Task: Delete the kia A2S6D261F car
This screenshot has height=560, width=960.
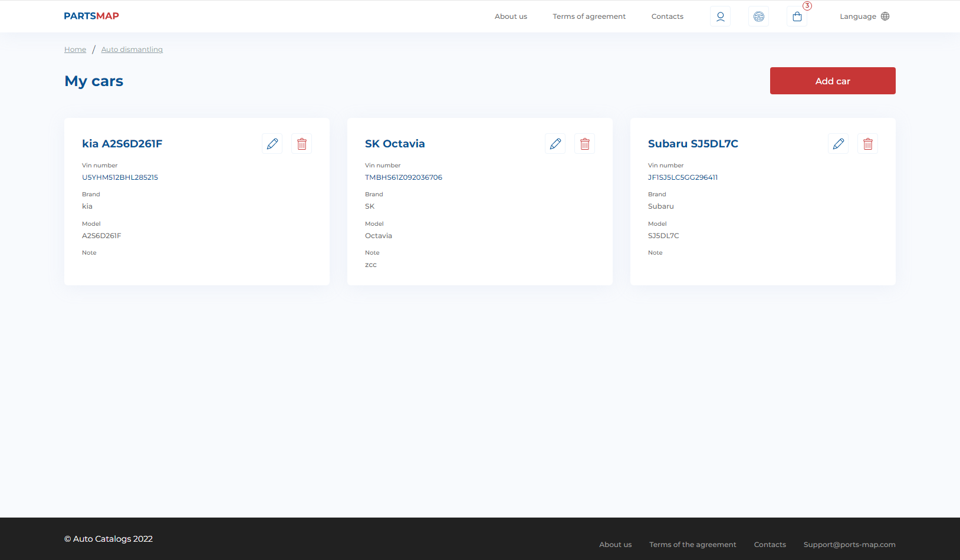Action: coord(301,144)
